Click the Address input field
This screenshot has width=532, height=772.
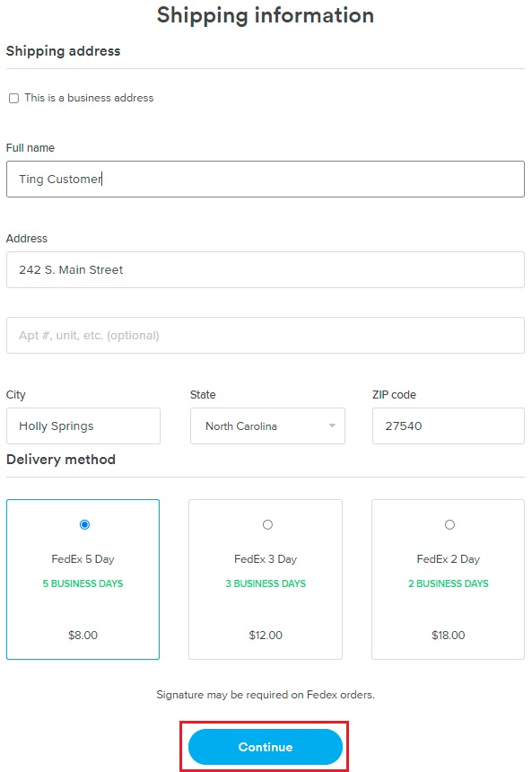266,269
